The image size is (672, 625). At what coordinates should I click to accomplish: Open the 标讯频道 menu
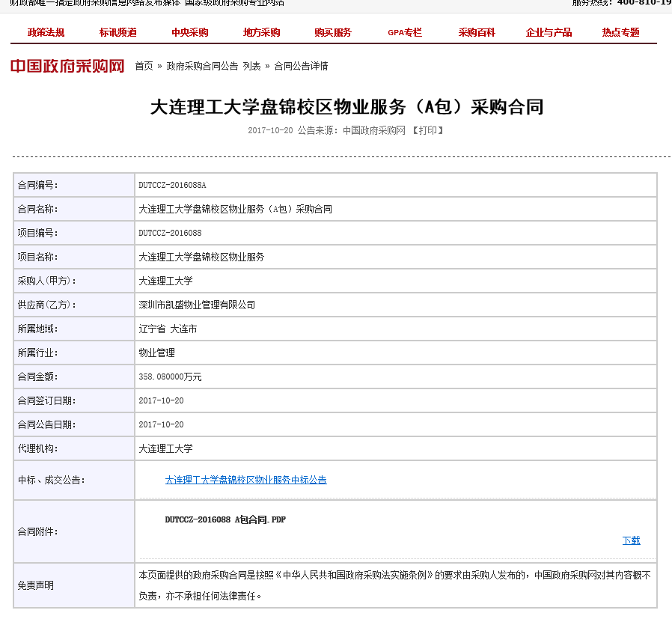point(118,32)
